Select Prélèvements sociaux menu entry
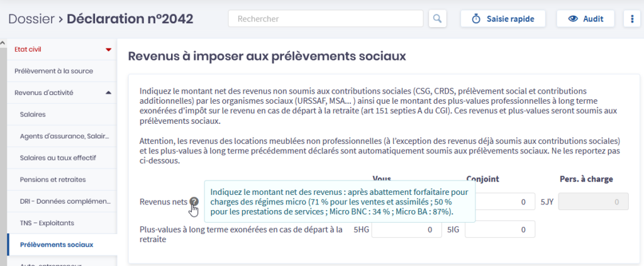Screen dimensions: 644x266 [57, 245]
